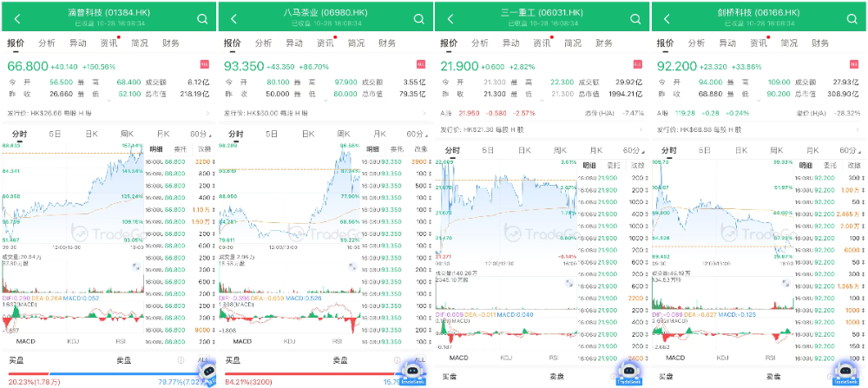Tap the red HK badge beside 93.350
The image size is (868, 388).
tap(421, 64)
